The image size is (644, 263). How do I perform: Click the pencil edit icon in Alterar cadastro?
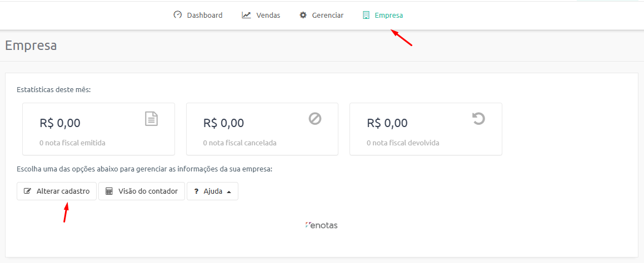[x=28, y=191]
